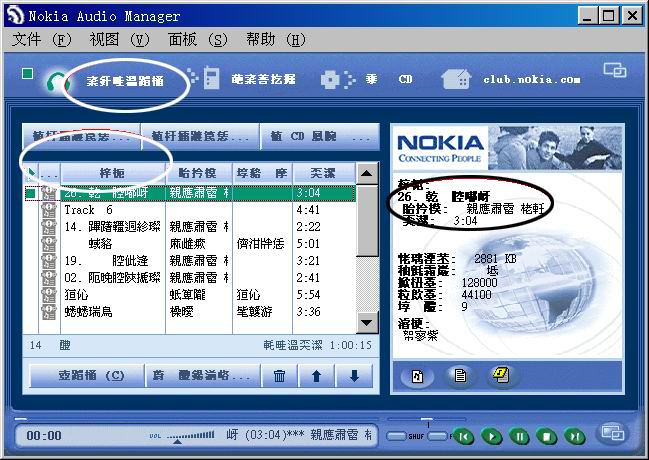Delete the selected track with the trash icon

tap(279, 376)
